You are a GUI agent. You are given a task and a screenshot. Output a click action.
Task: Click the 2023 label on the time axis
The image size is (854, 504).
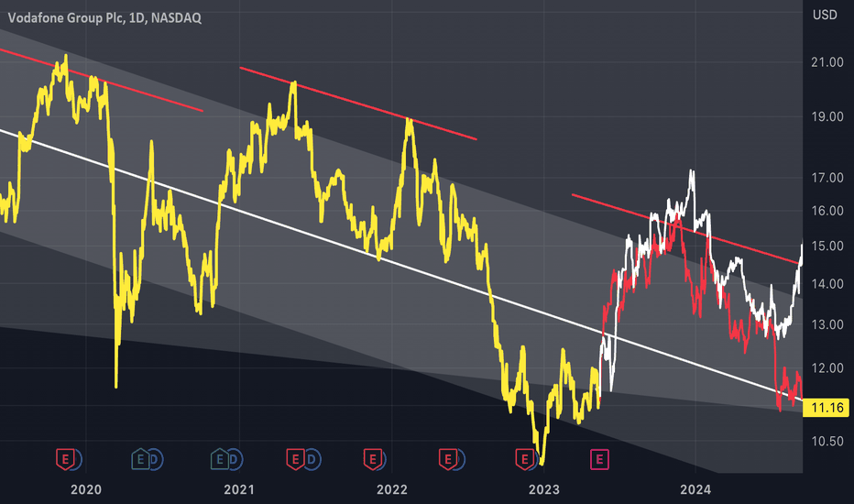tap(544, 490)
